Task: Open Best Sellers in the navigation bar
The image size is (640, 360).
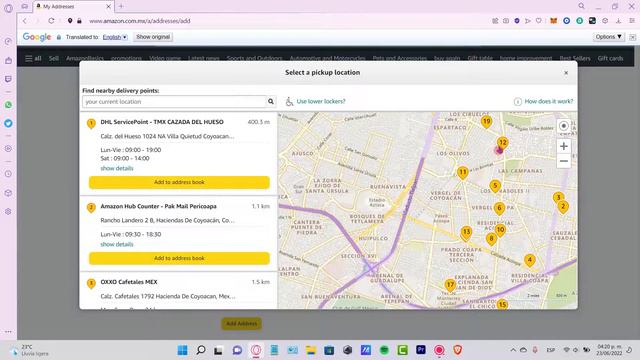Action: 575,58
